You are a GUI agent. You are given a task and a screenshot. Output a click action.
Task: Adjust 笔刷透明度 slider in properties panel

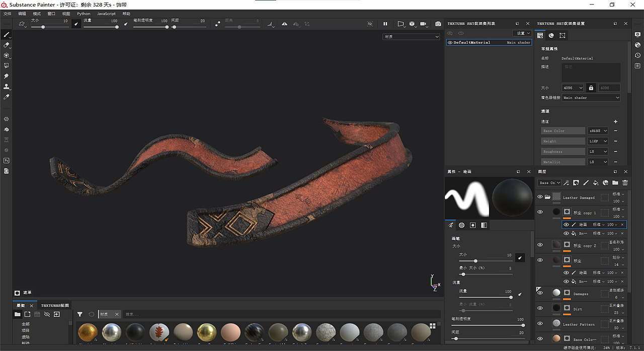point(488,325)
